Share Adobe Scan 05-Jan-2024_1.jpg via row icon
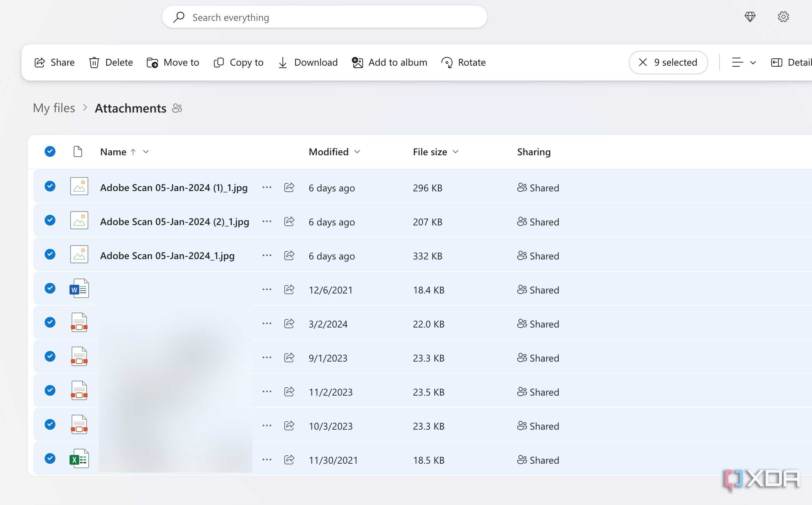812x505 pixels. point(289,256)
